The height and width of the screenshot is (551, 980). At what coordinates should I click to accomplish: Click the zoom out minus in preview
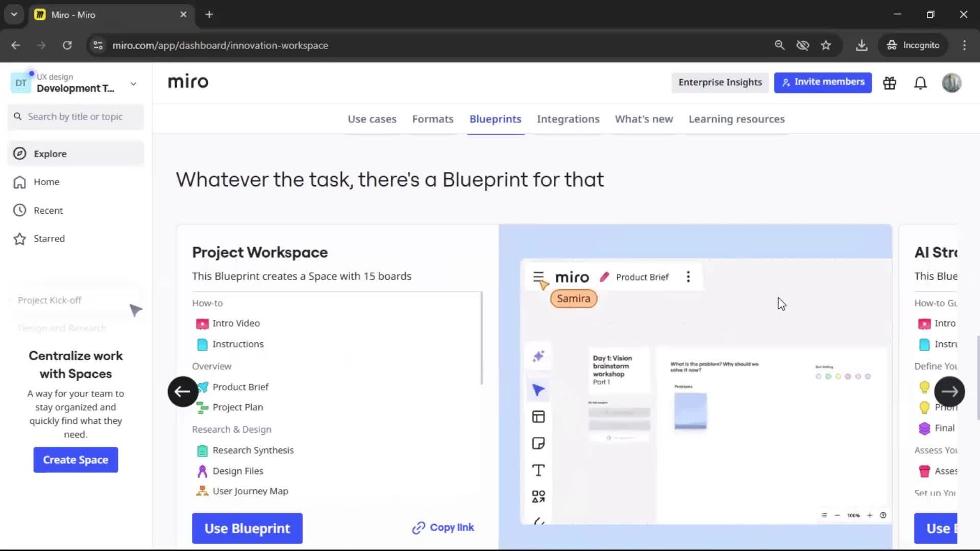tap(837, 515)
